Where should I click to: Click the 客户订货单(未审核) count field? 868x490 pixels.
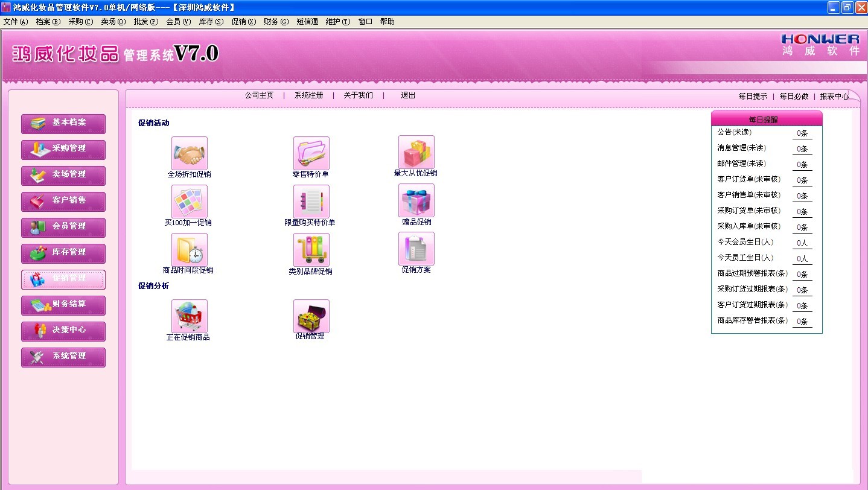pos(802,180)
